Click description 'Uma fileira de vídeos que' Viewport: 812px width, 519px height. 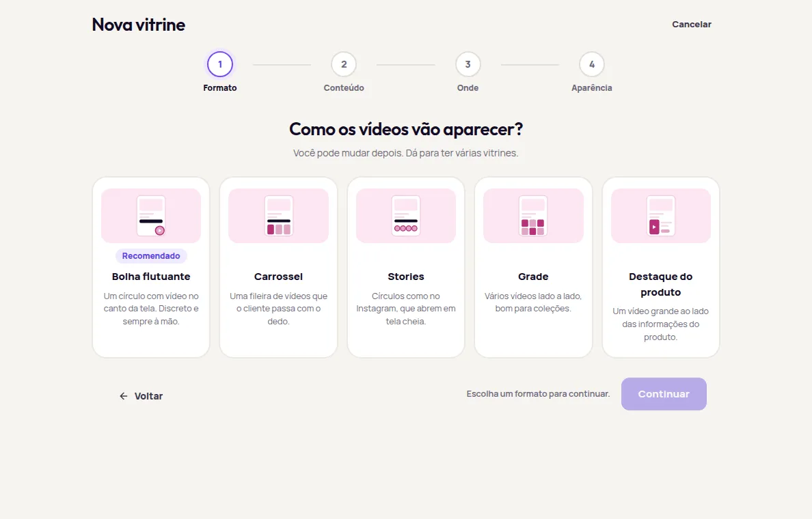click(278, 309)
